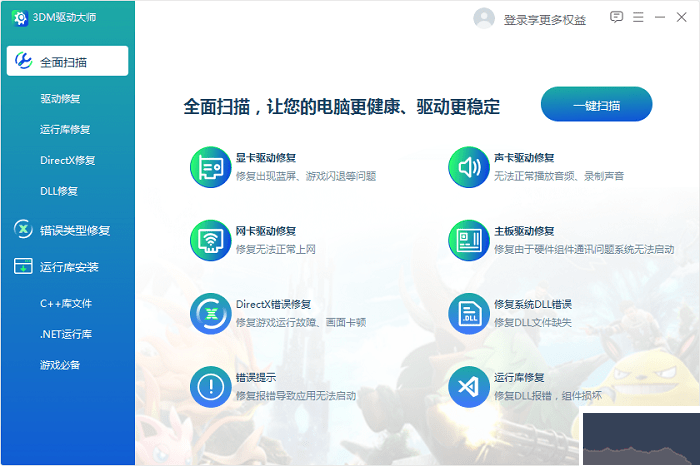Click the DirectX错误修复 round icon
This screenshot has width=700, height=466.
[x=211, y=314]
